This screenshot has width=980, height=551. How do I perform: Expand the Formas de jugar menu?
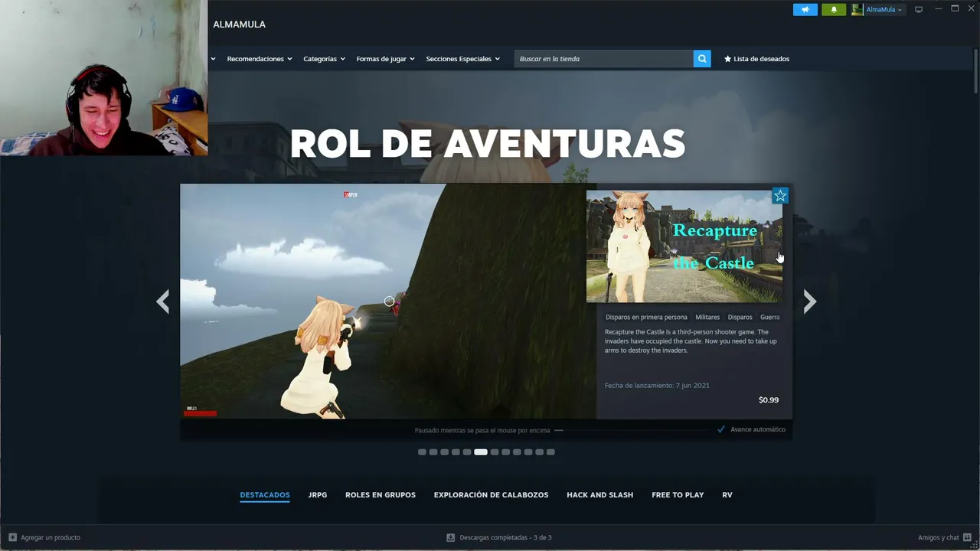(x=385, y=59)
